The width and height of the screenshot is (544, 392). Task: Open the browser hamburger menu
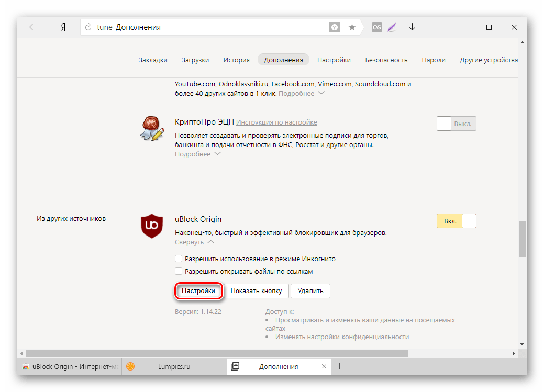tap(439, 27)
